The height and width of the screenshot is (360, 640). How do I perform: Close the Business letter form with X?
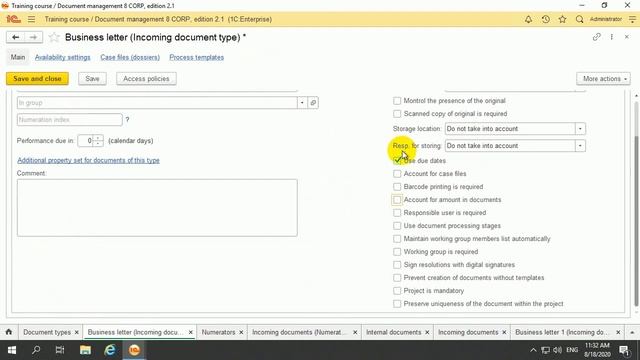click(x=627, y=37)
